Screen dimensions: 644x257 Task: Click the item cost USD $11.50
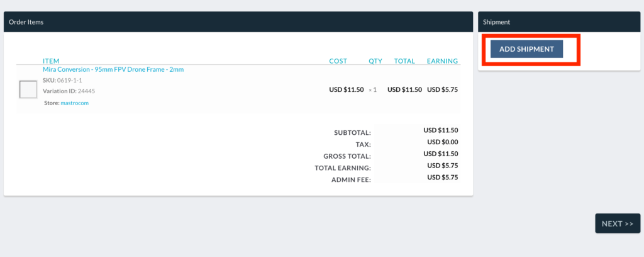pyautogui.click(x=346, y=89)
